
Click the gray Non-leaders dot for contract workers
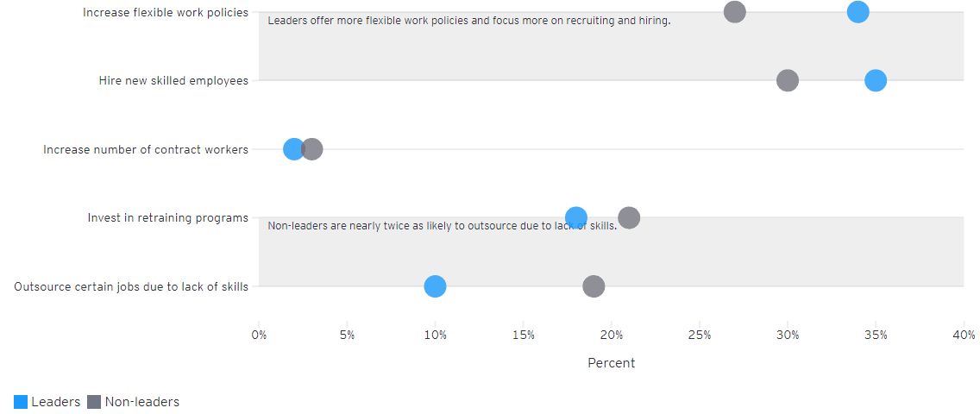click(313, 149)
